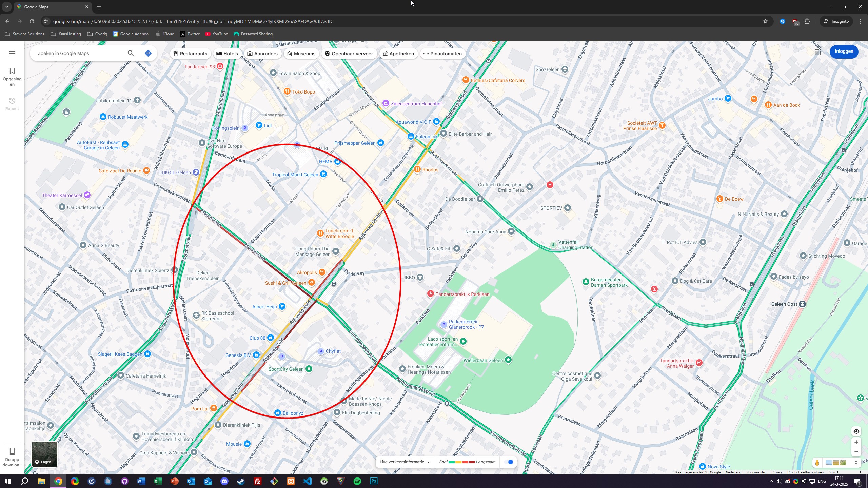Open the Google apps grid
The image size is (868, 488).
[x=818, y=52]
